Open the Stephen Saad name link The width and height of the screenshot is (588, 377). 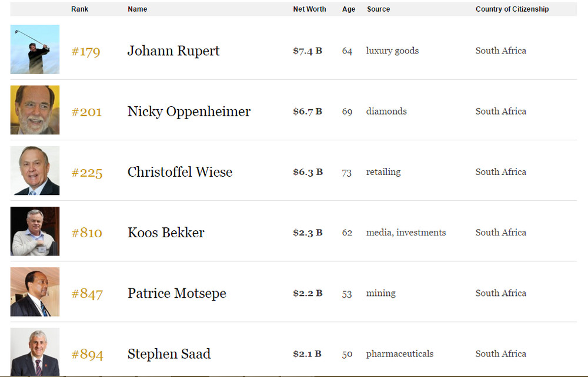tap(169, 354)
